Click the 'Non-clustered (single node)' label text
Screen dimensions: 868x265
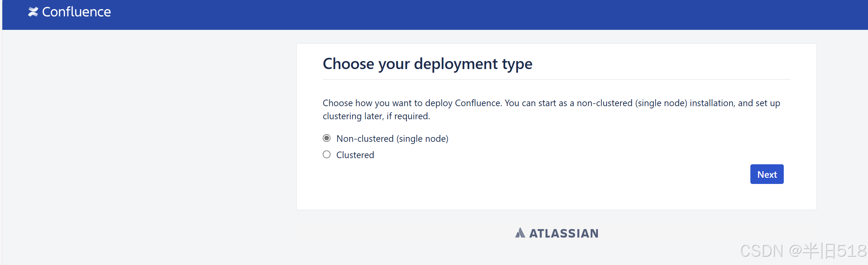pos(392,139)
